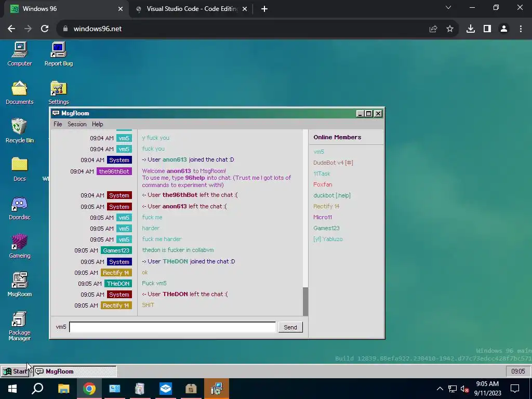Click the96thBot name tag in chat

(x=114, y=171)
